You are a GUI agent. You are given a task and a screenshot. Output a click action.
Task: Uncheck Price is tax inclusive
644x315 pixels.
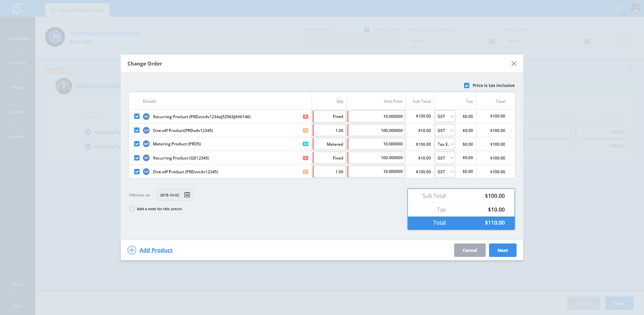pyautogui.click(x=467, y=86)
